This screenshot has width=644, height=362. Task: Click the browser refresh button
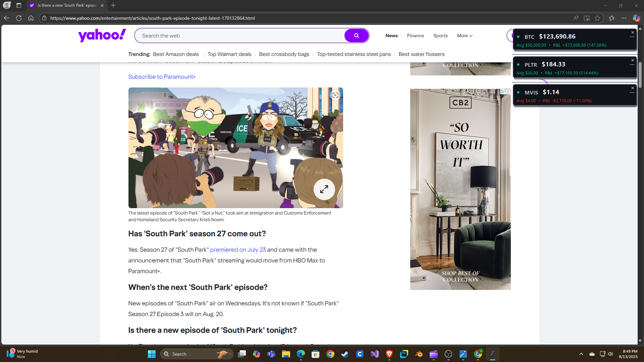click(19, 18)
